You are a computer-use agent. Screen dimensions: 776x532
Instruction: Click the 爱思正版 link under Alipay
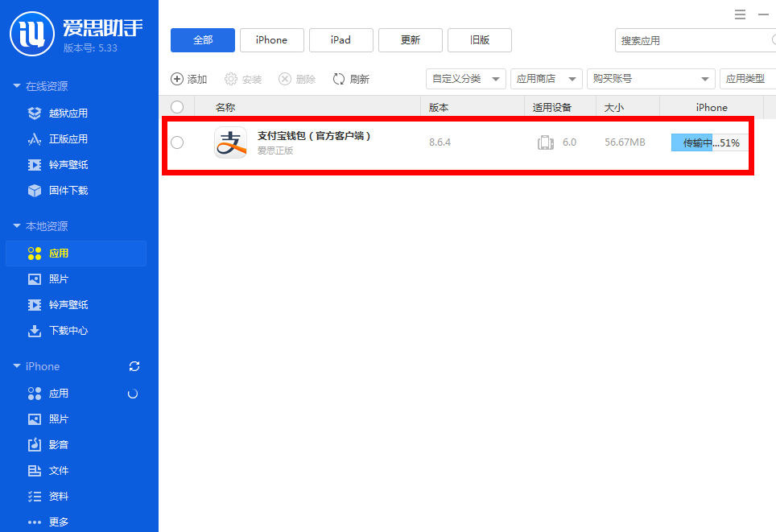pos(275,150)
